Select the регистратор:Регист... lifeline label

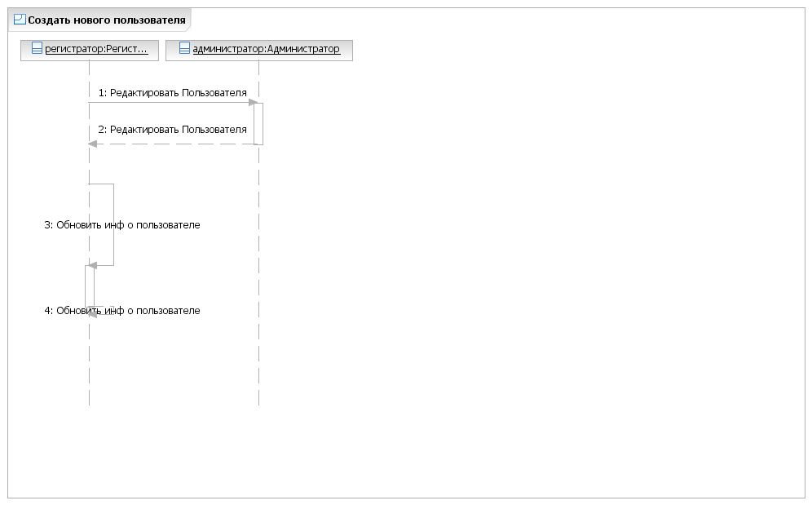click(96, 49)
